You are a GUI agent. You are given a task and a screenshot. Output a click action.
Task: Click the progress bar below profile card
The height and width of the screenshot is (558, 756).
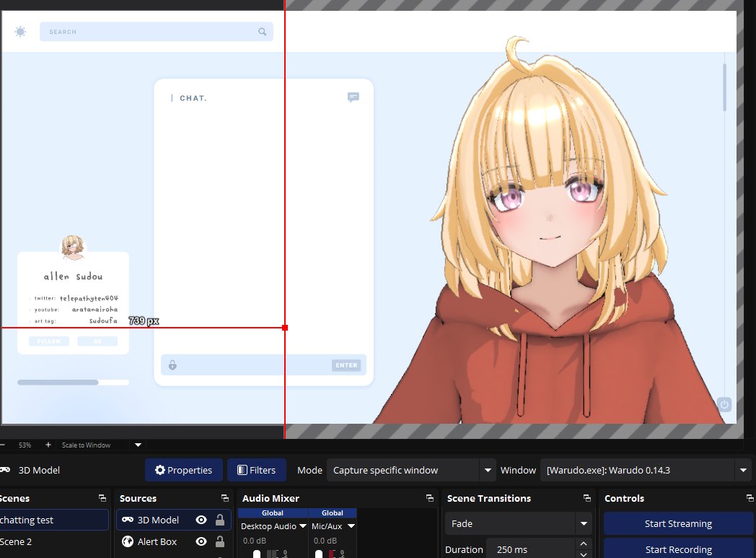(x=74, y=383)
